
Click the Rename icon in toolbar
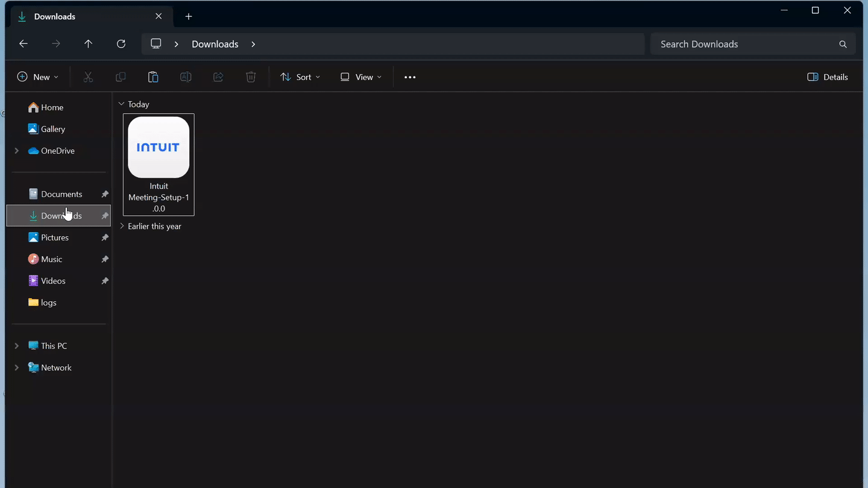(186, 77)
